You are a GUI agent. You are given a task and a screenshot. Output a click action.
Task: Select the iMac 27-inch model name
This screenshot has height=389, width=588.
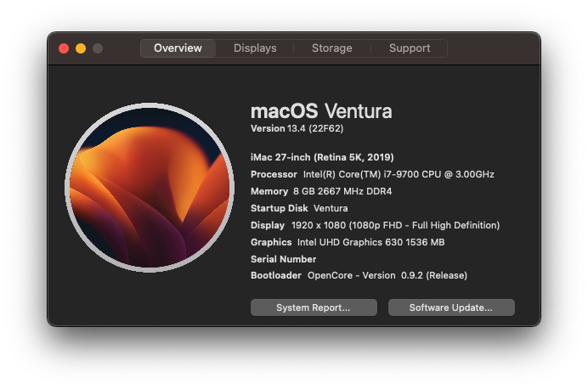322,157
